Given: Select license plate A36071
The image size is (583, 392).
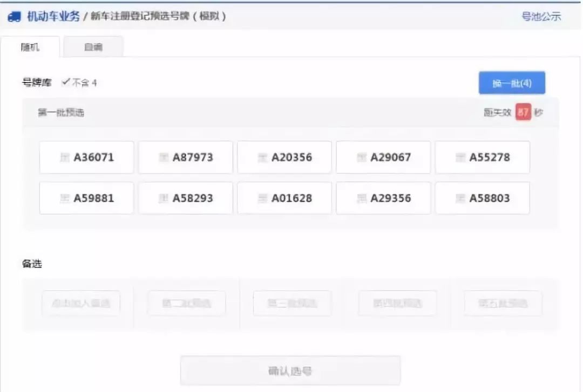Looking at the screenshot, I should tap(86, 157).
